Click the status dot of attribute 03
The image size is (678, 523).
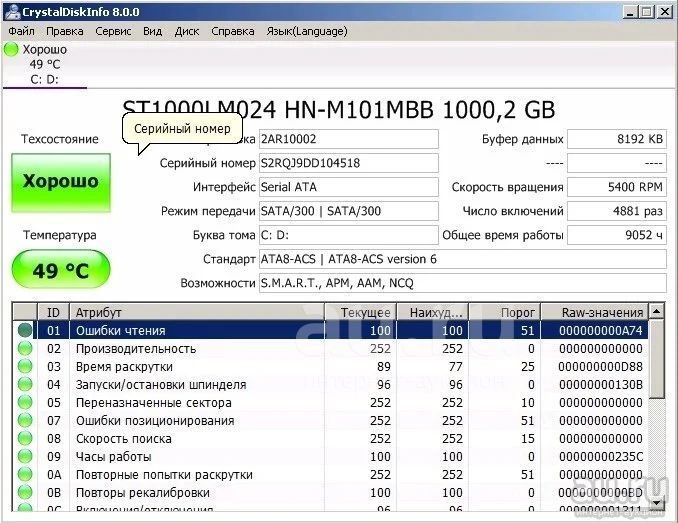[25, 367]
